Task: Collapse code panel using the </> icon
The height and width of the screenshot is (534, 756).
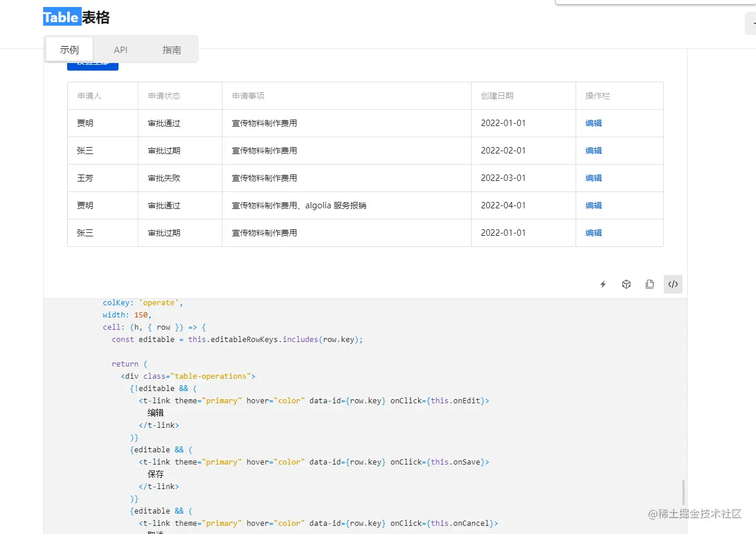Action: tap(673, 284)
